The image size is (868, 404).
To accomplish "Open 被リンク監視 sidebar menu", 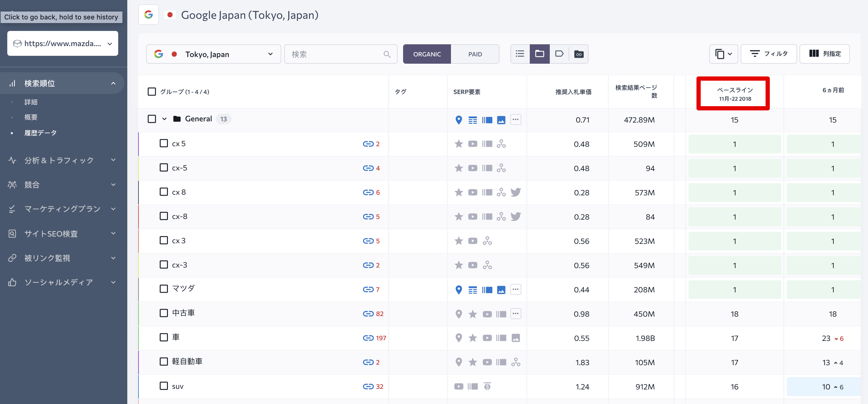I will 63,258.
